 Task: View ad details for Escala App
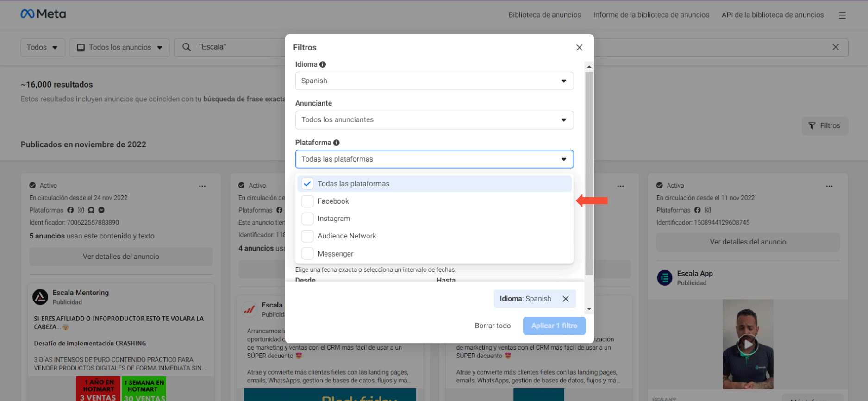[748, 242]
